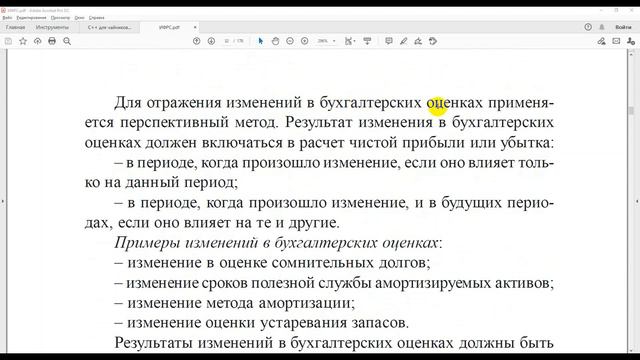The height and width of the screenshot is (360, 640).
Task: Click the stamp tool icon
Action: click(x=433, y=41)
